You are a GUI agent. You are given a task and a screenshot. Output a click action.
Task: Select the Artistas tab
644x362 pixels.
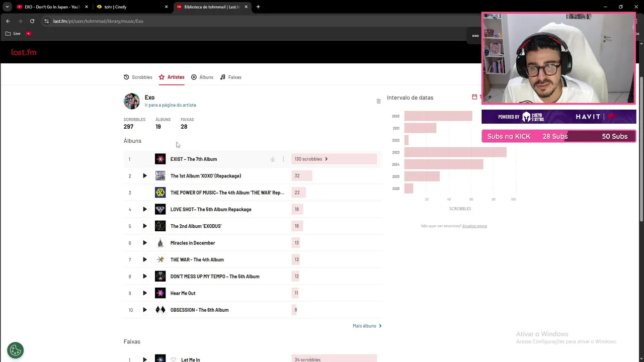[172, 77]
